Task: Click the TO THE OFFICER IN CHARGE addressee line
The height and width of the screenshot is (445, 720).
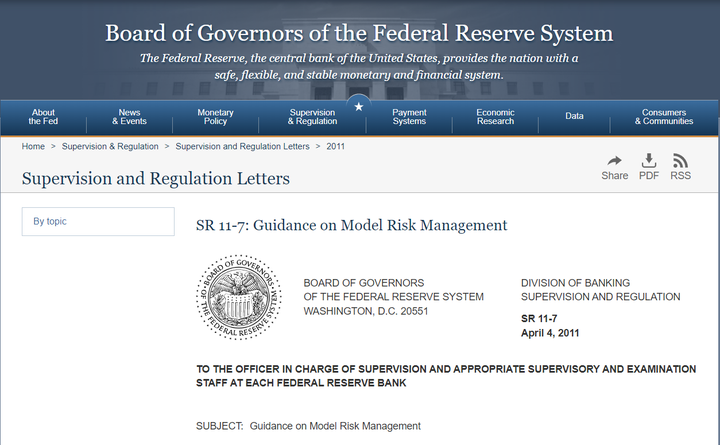Action: click(446, 376)
